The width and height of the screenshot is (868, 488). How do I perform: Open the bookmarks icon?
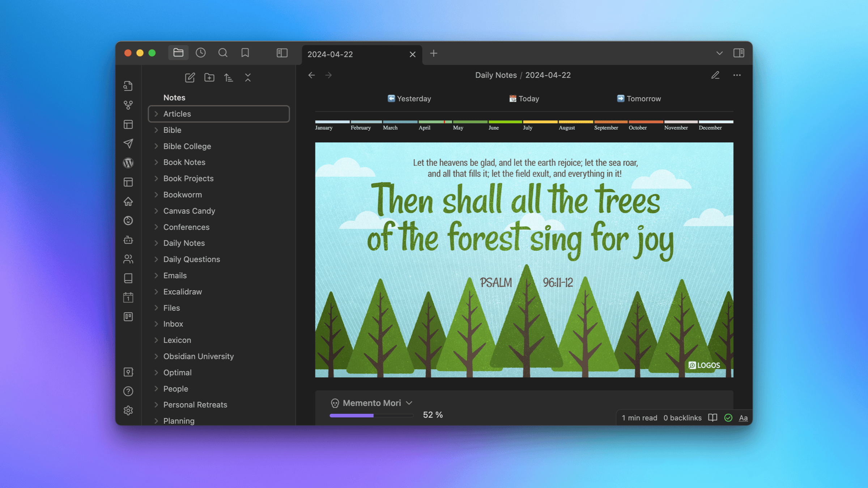coord(245,53)
